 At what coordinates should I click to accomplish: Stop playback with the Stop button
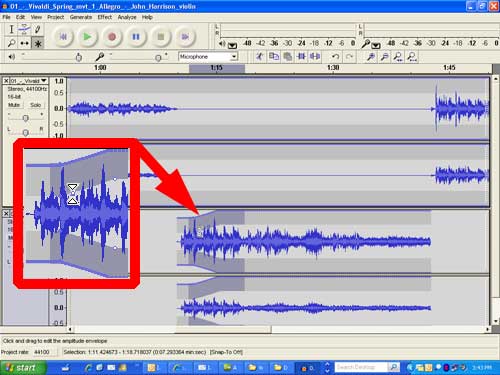(x=161, y=37)
